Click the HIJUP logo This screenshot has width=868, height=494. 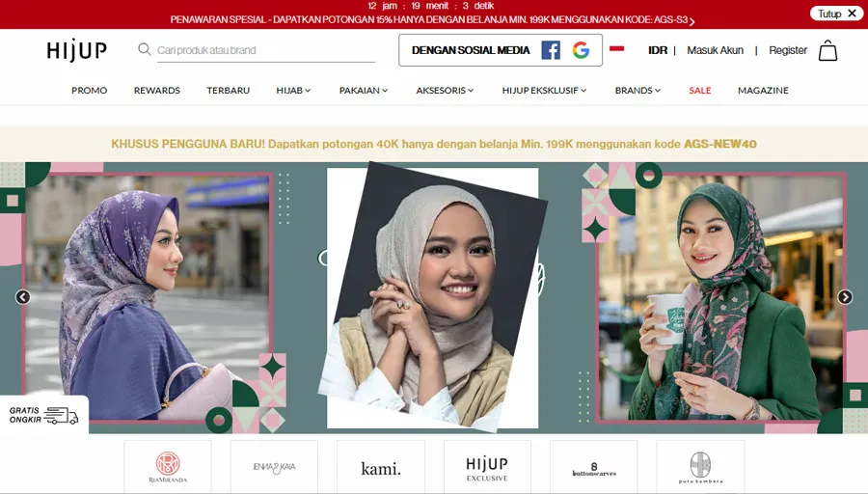point(77,50)
